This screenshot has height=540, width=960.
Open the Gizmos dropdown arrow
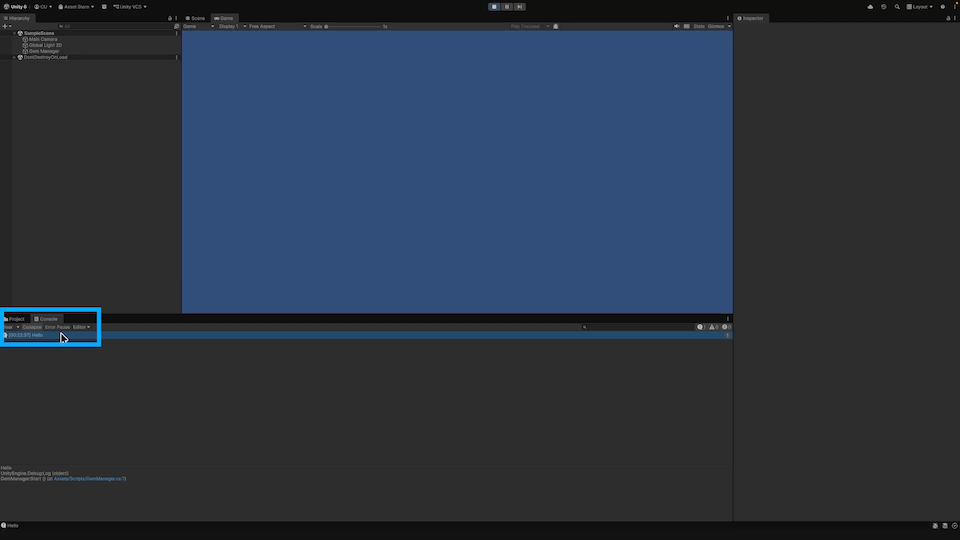tap(729, 26)
